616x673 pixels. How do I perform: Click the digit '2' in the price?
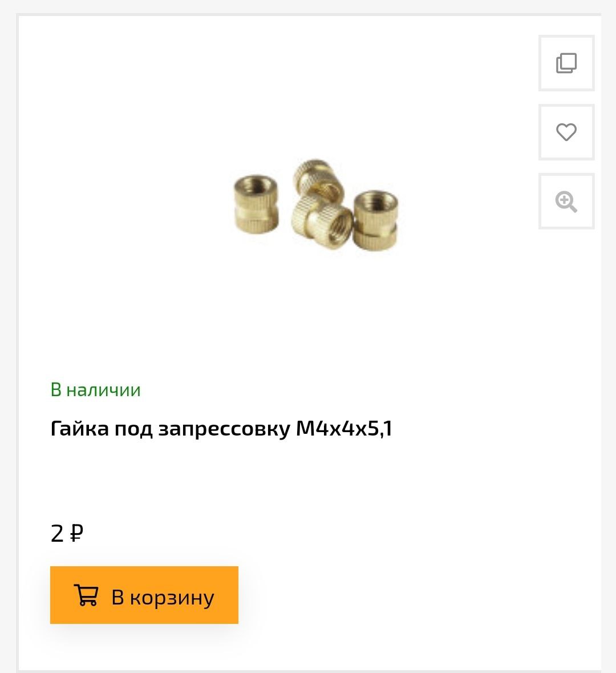[57, 534]
